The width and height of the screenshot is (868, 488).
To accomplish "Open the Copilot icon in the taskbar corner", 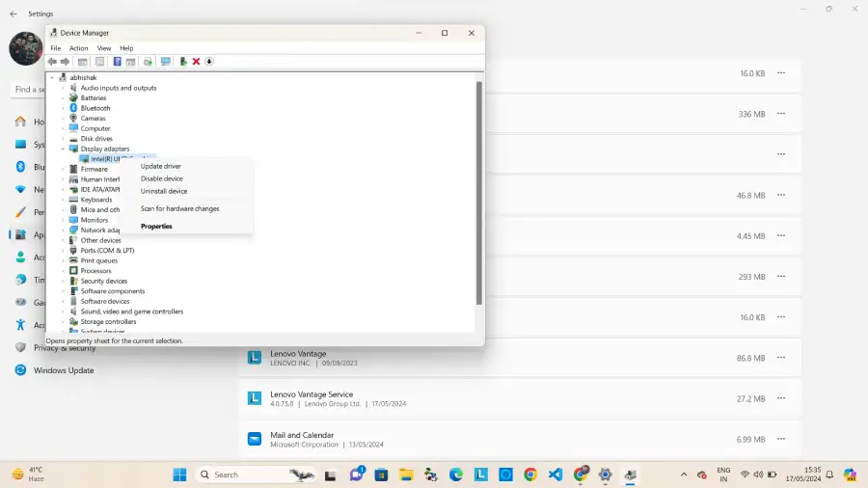I will (850, 474).
